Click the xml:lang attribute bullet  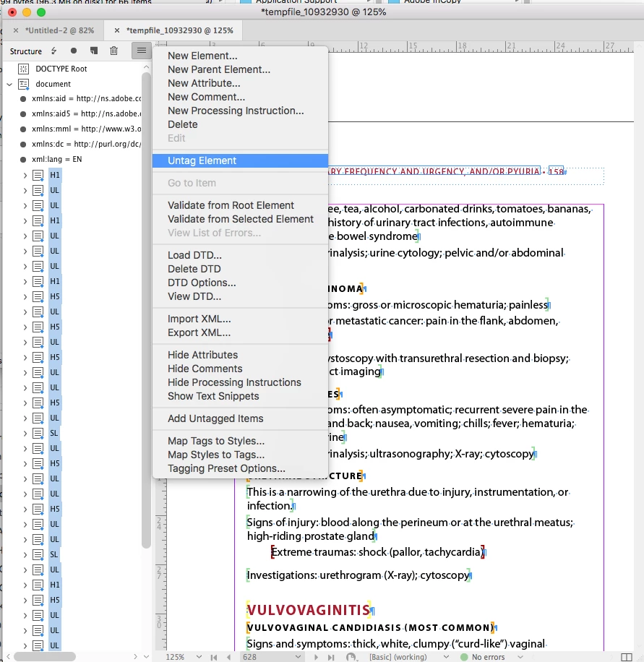coord(23,160)
